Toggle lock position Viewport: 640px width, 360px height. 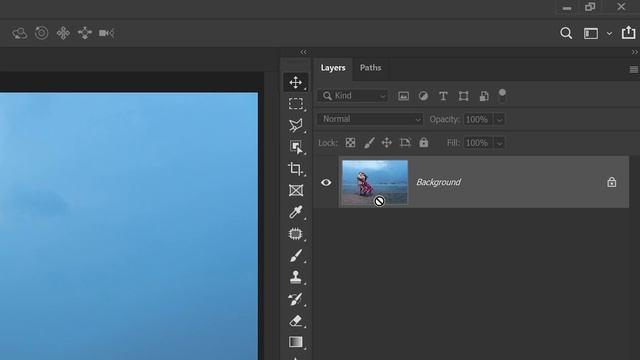pyautogui.click(x=387, y=142)
